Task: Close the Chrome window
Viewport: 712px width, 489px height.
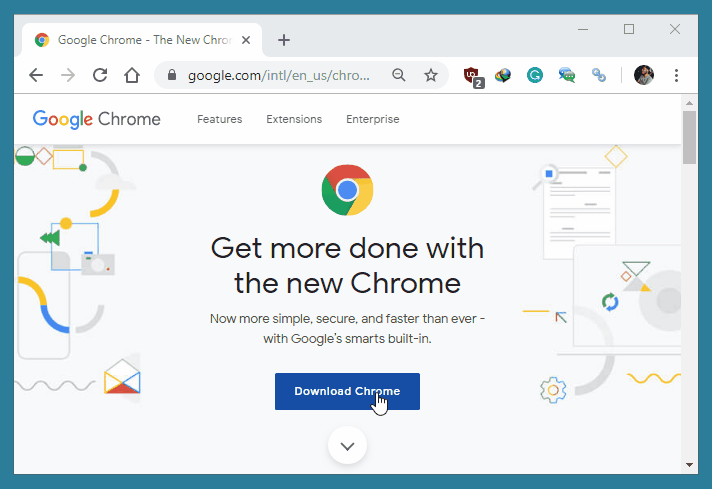Action: [x=675, y=30]
